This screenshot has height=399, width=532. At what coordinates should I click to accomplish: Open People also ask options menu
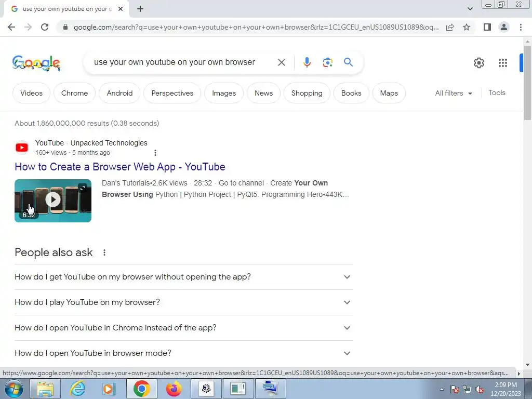pyautogui.click(x=104, y=252)
